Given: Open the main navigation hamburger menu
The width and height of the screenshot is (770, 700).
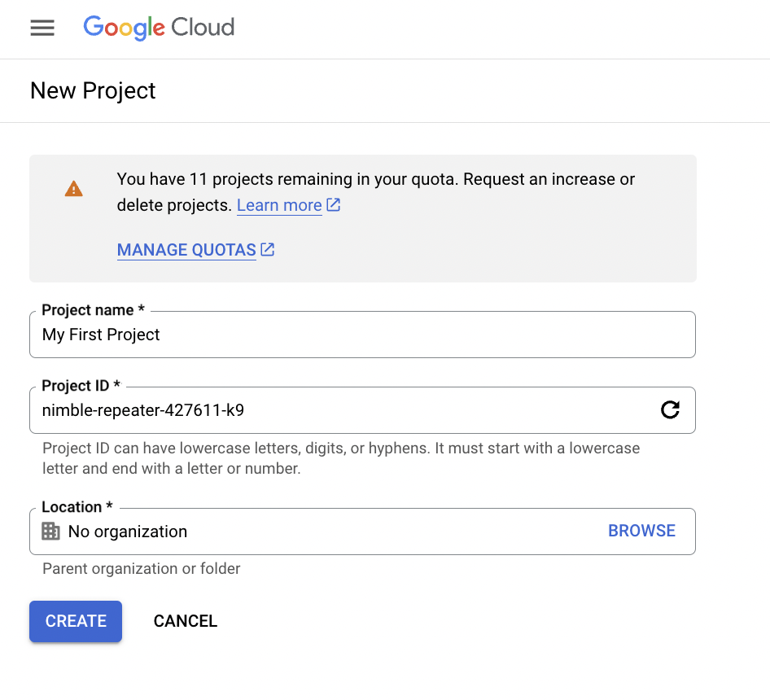Looking at the screenshot, I should (x=42, y=28).
